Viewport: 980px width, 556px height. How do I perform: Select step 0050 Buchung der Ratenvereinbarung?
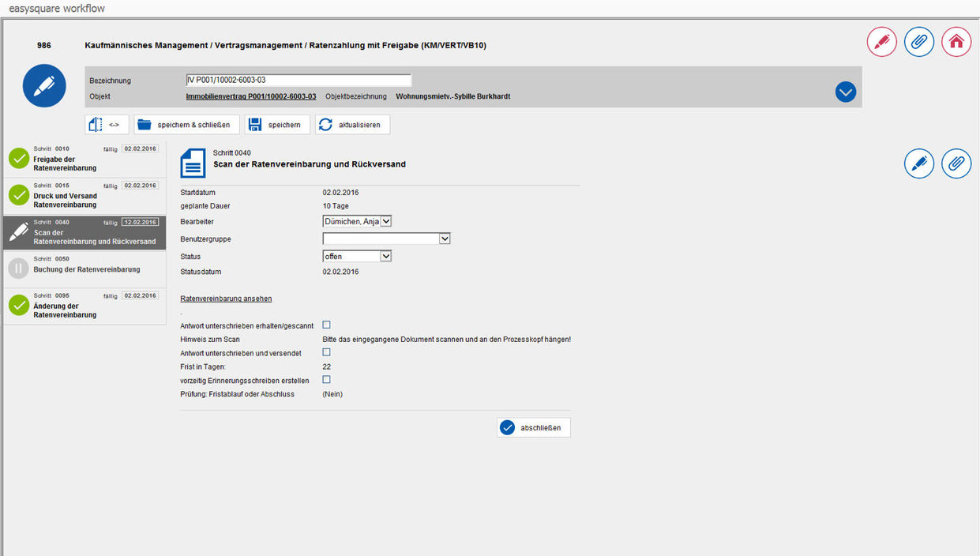[86, 269]
